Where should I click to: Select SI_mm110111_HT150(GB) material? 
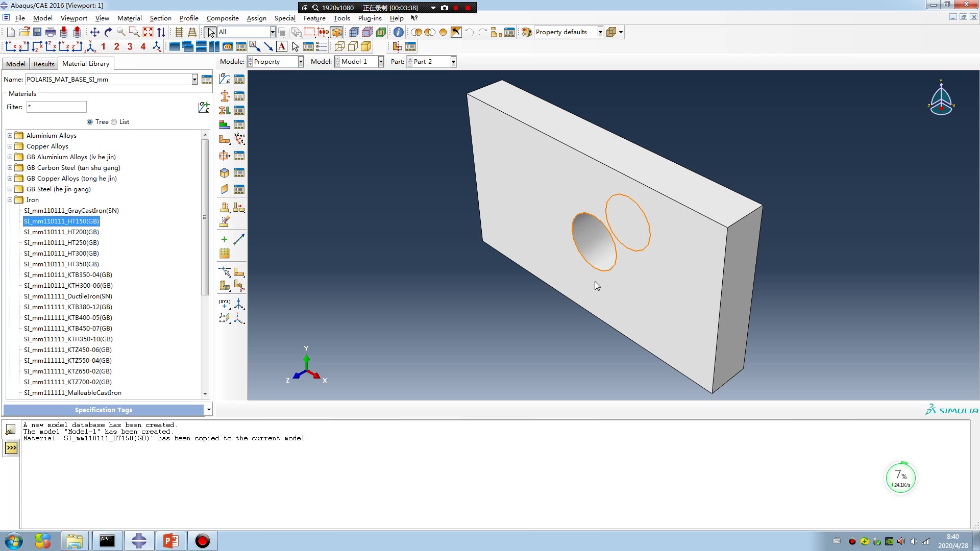(61, 221)
